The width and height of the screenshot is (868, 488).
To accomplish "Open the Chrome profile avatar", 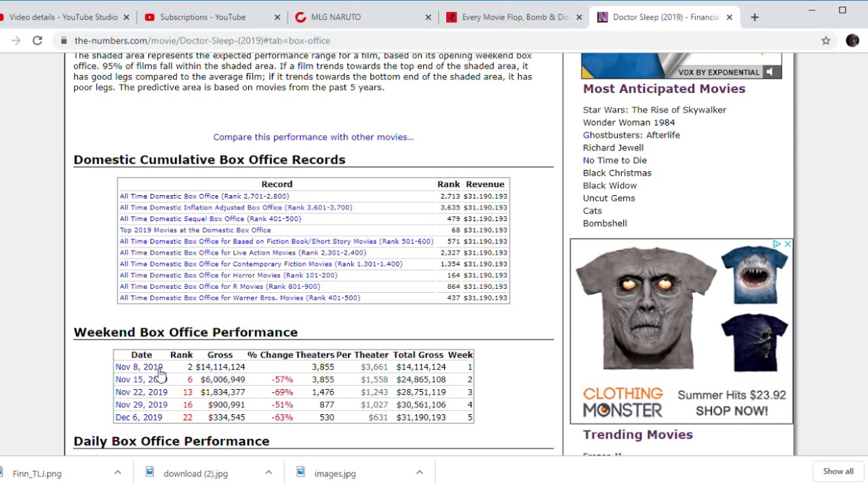I will 852,41.
